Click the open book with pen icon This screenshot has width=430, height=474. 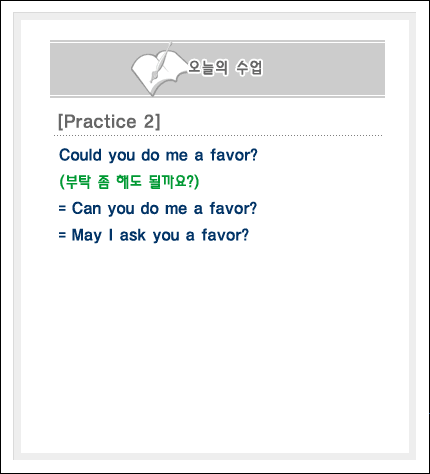pos(158,70)
